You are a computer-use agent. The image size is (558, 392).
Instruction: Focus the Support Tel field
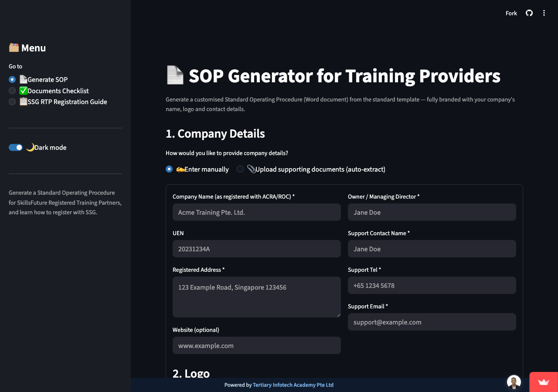pos(432,285)
